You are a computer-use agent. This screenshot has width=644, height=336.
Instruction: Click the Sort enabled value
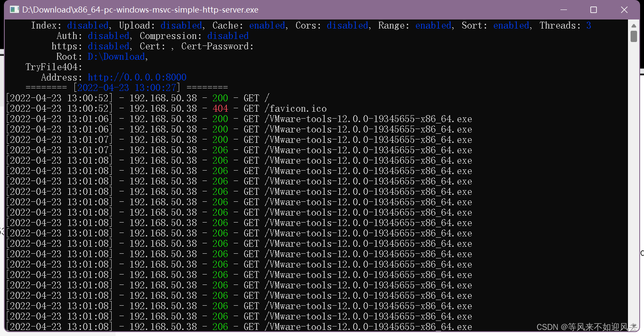pos(511,26)
